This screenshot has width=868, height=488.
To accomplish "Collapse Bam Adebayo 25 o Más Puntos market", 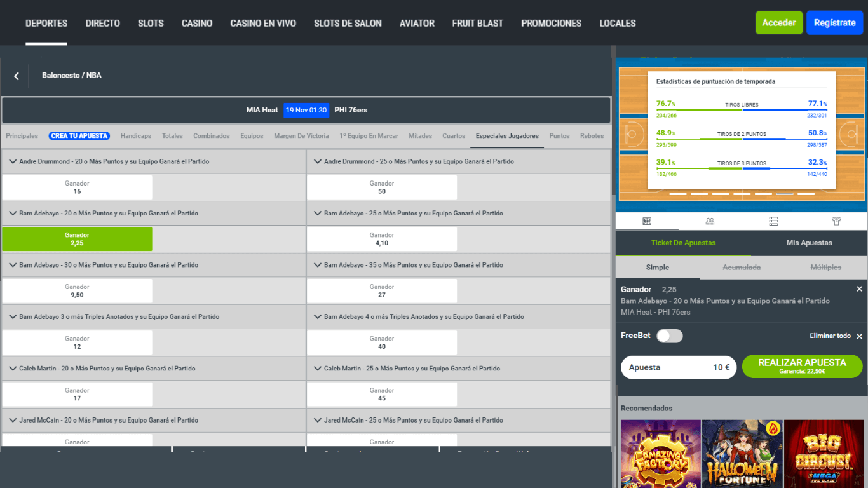I will click(317, 213).
